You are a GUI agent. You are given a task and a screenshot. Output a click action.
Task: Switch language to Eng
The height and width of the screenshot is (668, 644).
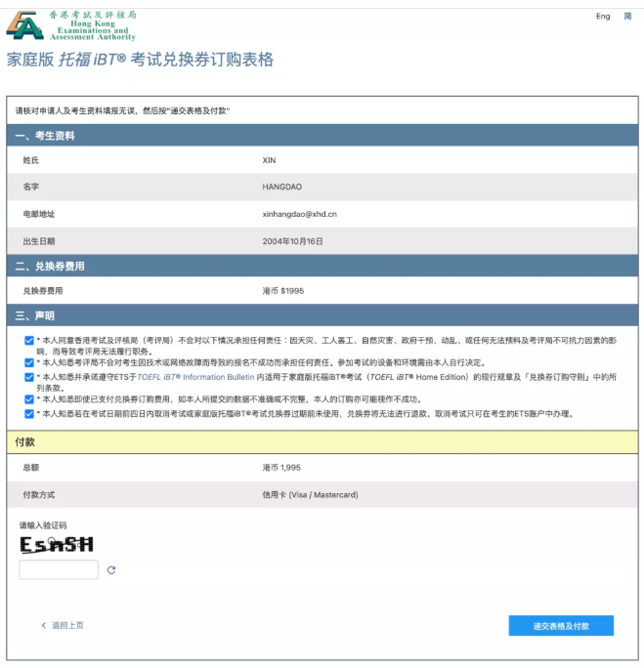coord(603,17)
